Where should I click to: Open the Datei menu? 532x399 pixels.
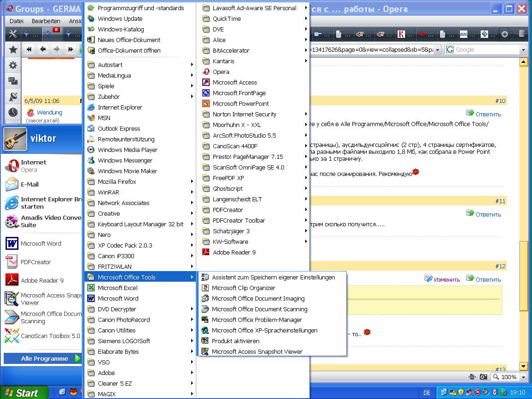(x=16, y=21)
